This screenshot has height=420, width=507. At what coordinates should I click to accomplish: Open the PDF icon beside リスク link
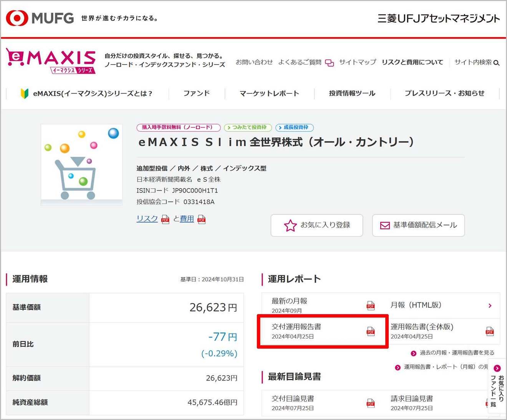click(x=165, y=219)
